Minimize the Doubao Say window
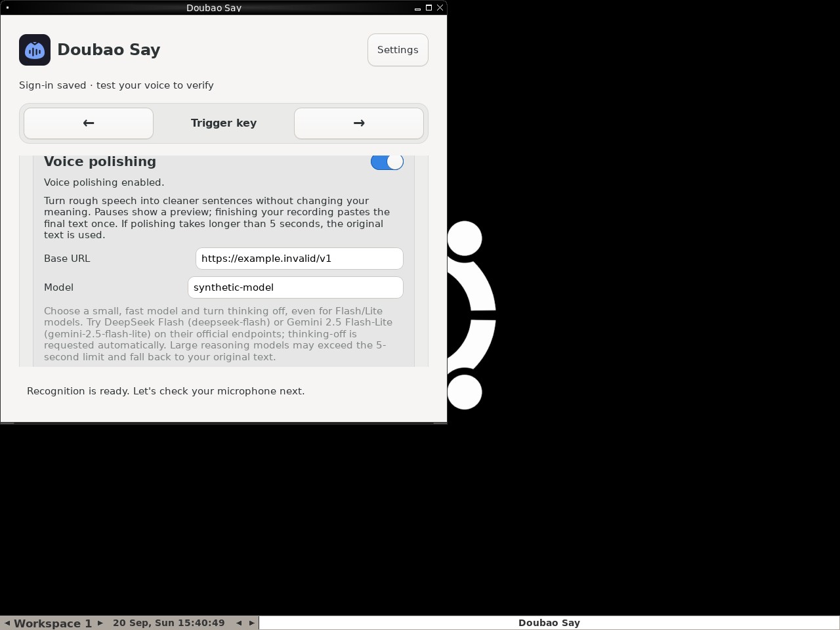This screenshot has height=630, width=840. point(417,8)
